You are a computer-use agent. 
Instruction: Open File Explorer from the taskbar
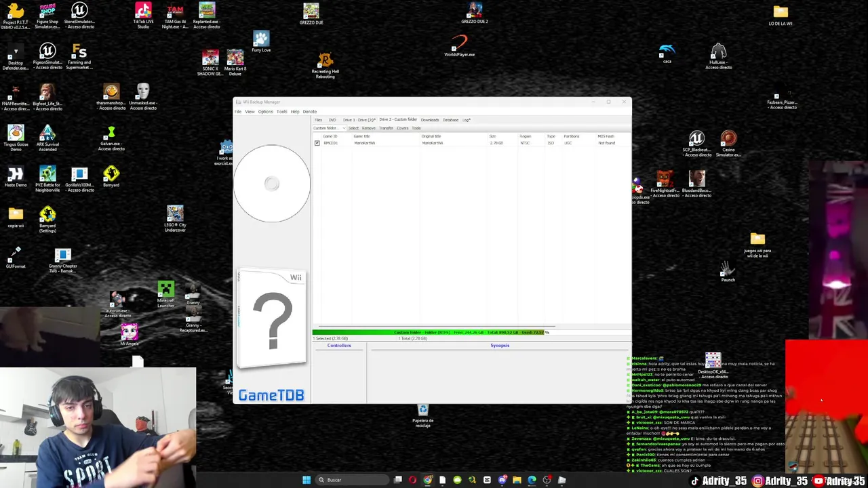pyautogui.click(x=517, y=480)
